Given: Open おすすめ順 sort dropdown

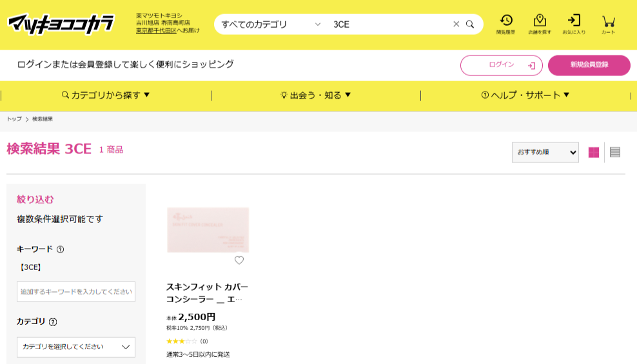Looking at the screenshot, I should pos(545,152).
